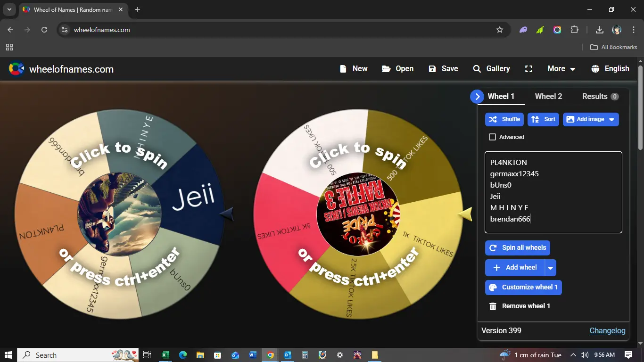This screenshot has height=362, width=644.
Task: Open the All Bookmarks folder
Action: coord(614,47)
